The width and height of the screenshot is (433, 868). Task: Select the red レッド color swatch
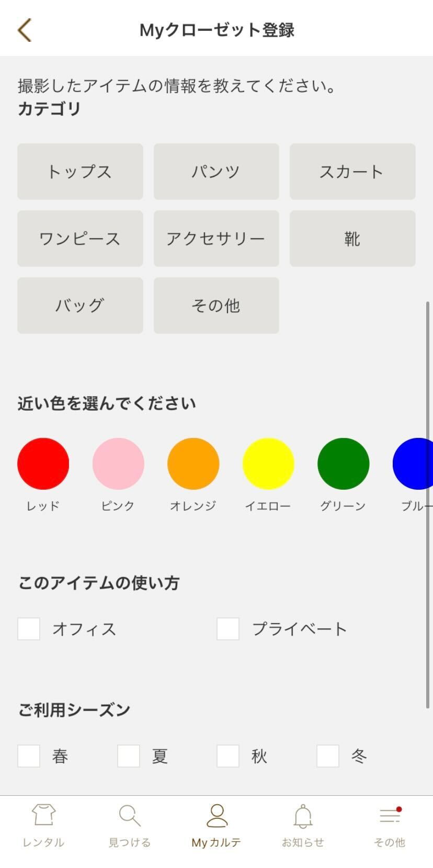click(x=43, y=464)
